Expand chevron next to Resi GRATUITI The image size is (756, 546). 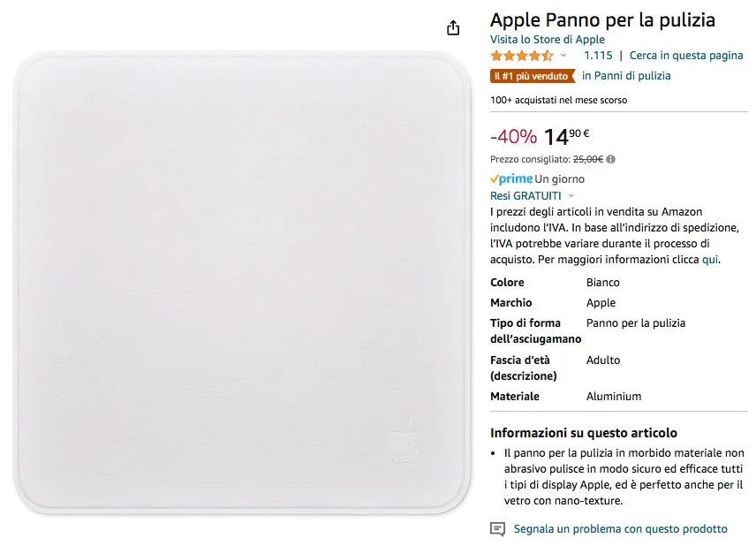click(571, 196)
